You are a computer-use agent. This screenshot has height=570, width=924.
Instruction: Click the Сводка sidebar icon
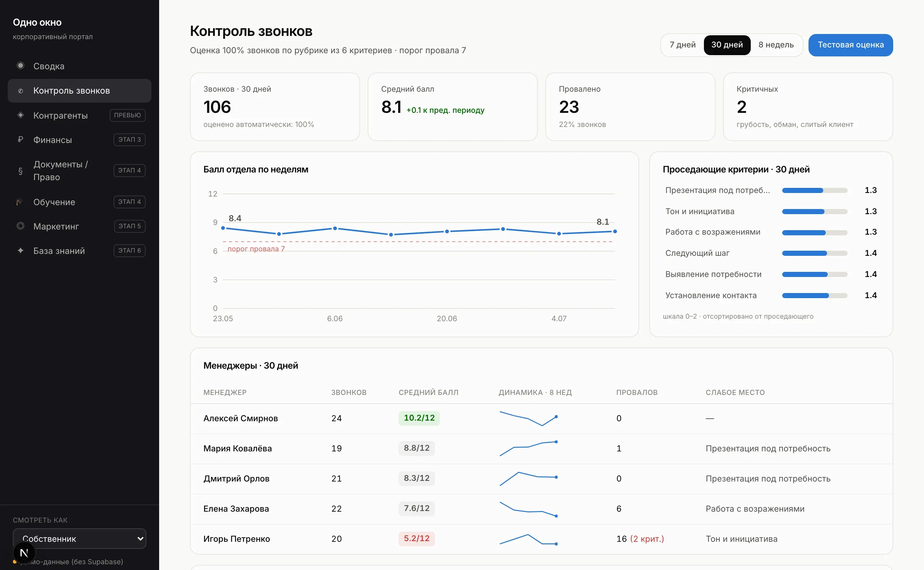(x=21, y=66)
